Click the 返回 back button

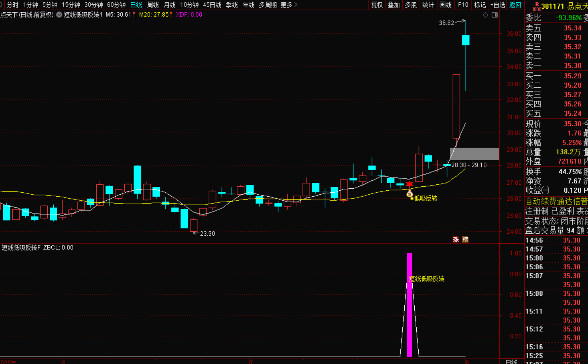515,5
